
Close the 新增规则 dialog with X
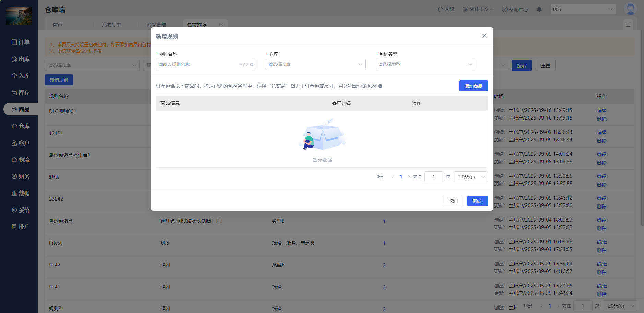click(484, 36)
